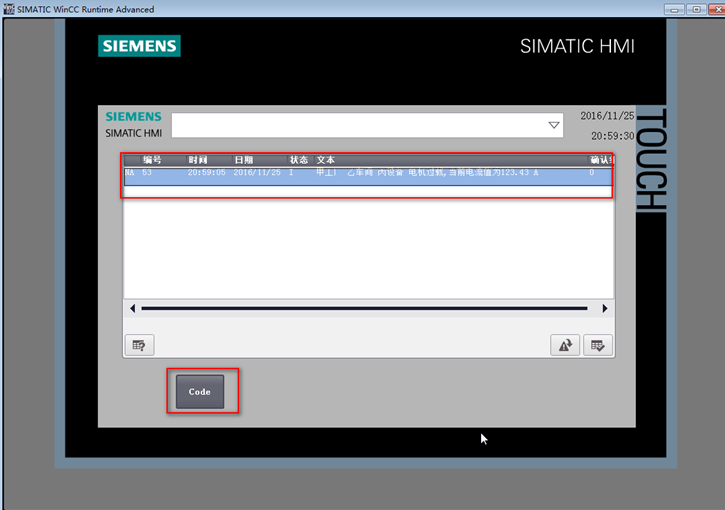The height and width of the screenshot is (510, 725).
Task: Click the 日期 column header
Action: click(243, 160)
